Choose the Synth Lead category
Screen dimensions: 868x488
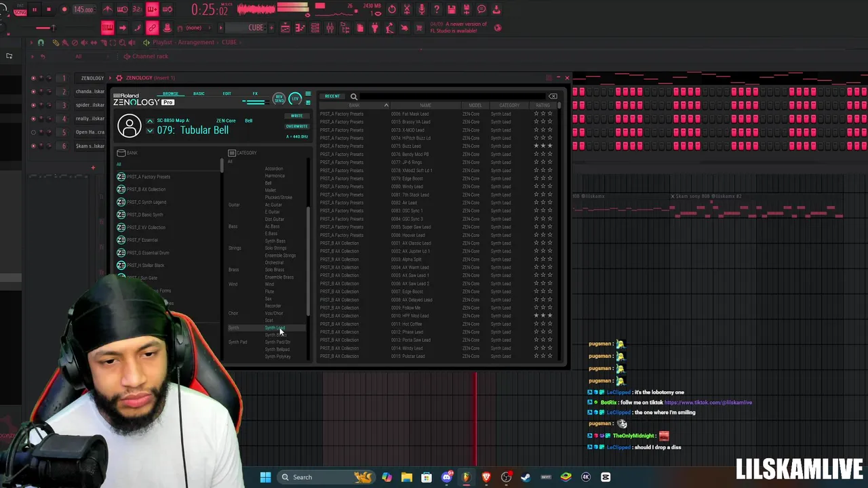275,328
